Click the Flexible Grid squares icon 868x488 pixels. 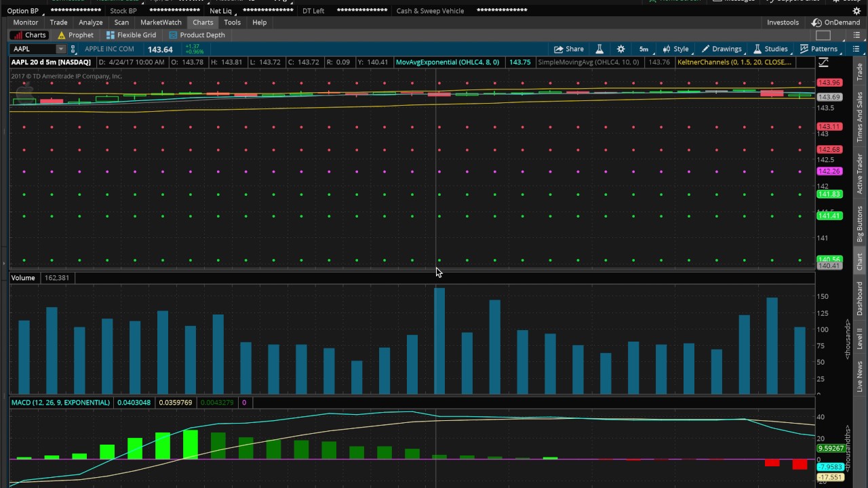110,35
